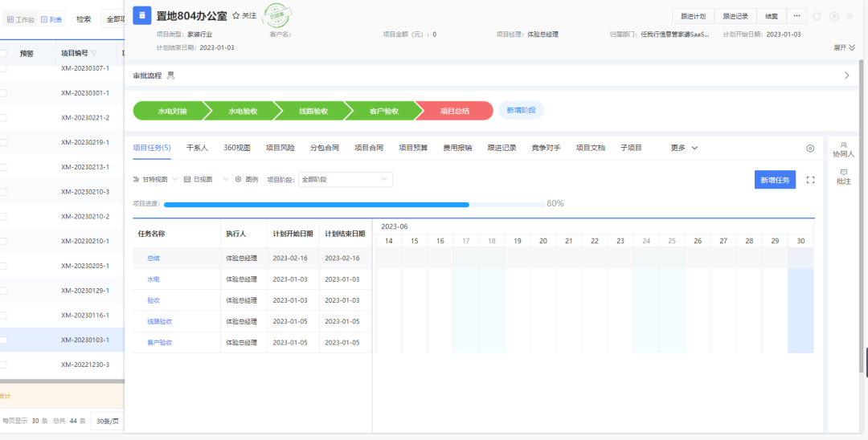Tick the checkbox for row XM-20230301-1
Viewport: 868px width, 440px height.
pos(3,93)
